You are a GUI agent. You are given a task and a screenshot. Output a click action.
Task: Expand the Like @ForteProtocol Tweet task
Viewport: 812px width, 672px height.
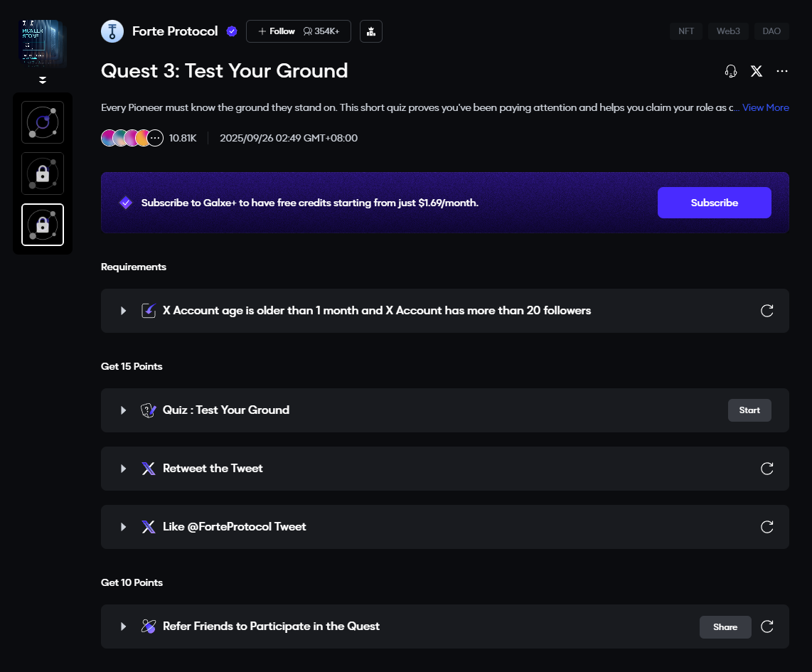point(124,527)
